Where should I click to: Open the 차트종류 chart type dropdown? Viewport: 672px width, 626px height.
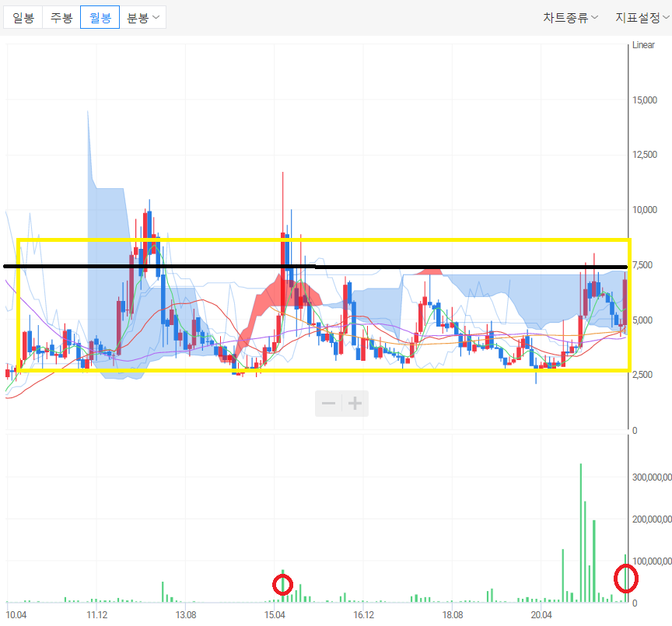(570, 18)
